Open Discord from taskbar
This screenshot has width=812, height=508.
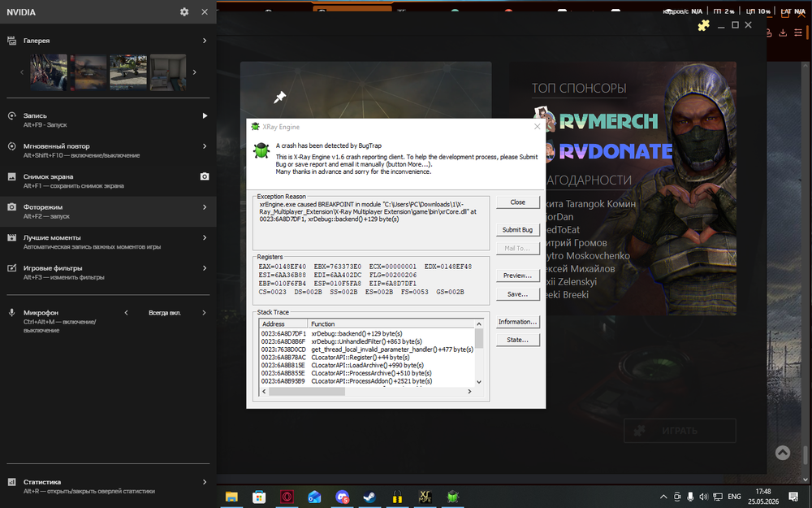(x=342, y=497)
